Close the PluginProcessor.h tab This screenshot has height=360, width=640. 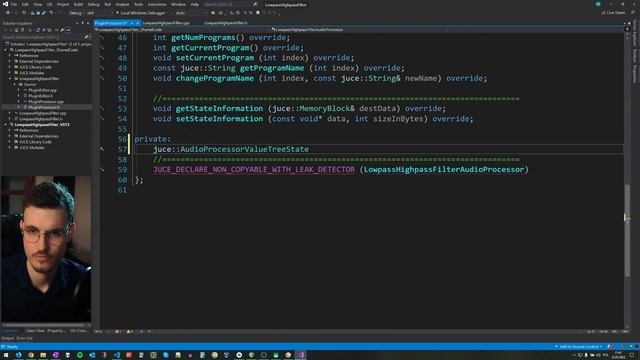point(138,23)
